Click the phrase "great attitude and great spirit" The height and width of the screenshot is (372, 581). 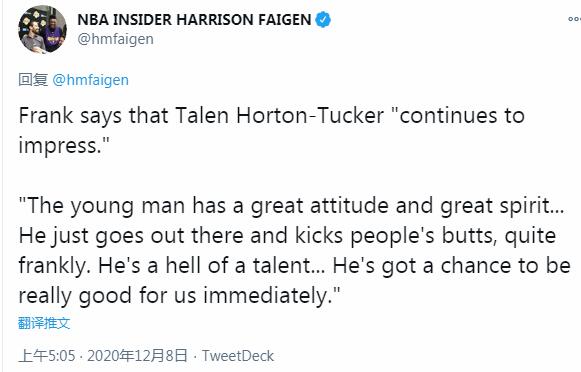[407, 206]
